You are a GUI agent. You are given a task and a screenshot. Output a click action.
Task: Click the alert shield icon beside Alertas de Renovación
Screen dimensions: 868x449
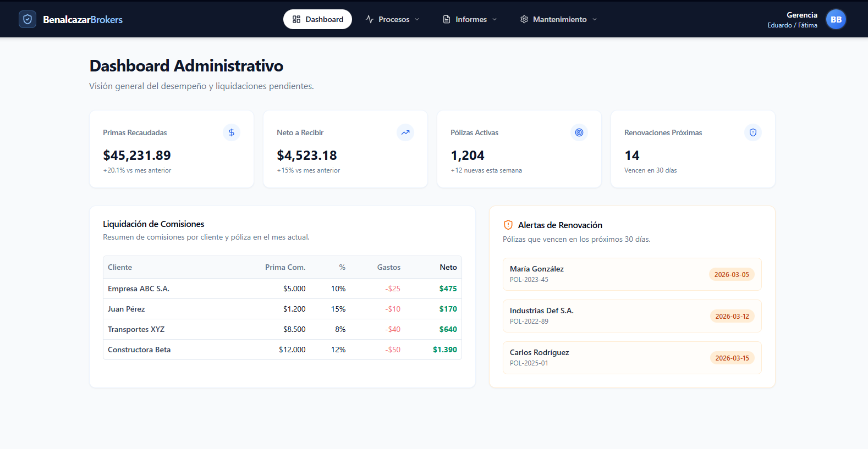tap(508, 225)
